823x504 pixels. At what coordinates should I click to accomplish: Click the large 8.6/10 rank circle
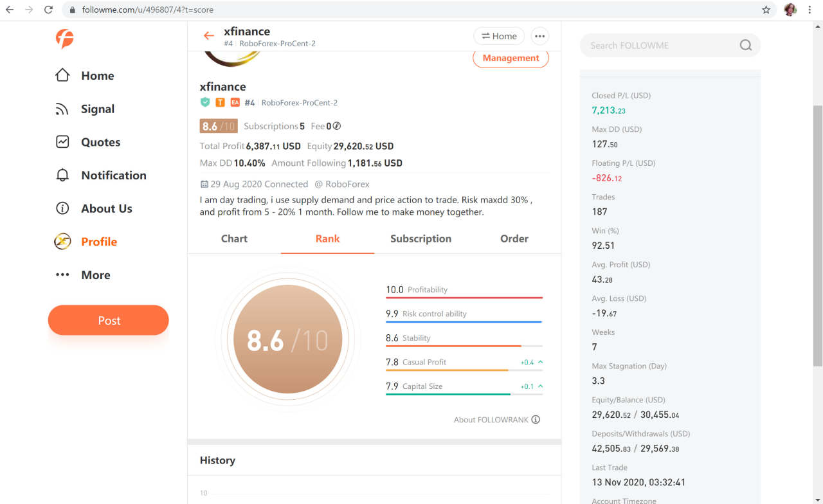pos(287,339)
